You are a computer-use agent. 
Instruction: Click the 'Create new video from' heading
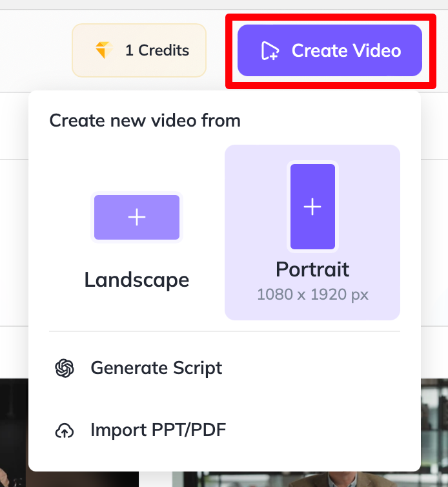(x=145, y=121)
